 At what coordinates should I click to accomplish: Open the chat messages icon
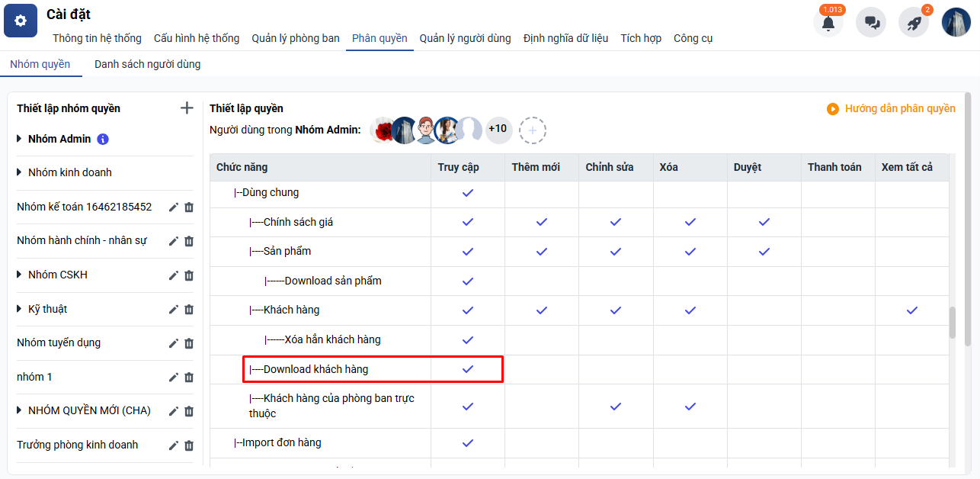pos(871,23)
